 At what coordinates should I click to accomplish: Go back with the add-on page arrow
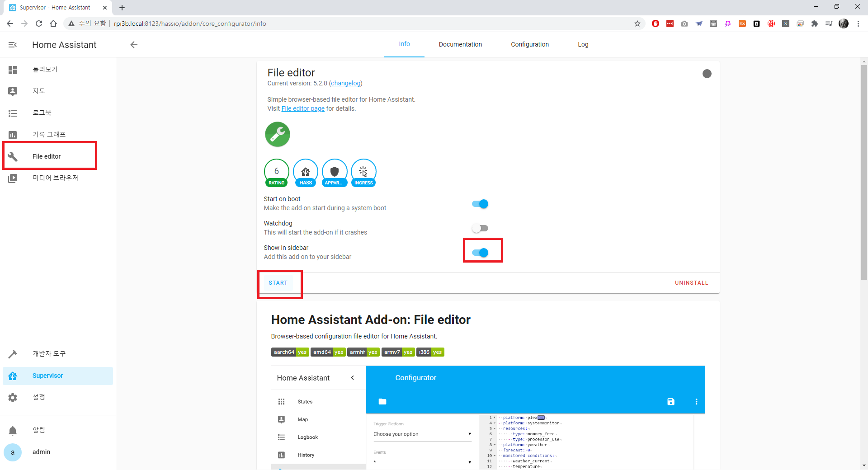click(134, 45)
